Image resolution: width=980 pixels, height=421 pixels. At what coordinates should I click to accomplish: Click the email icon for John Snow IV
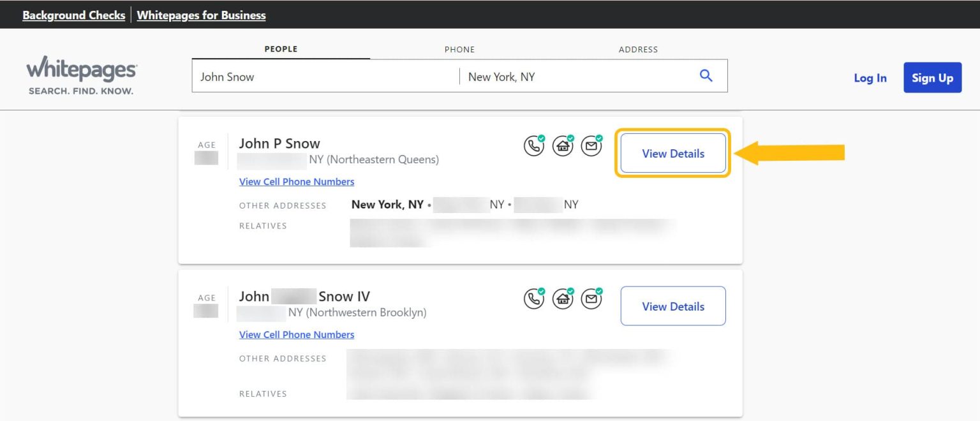tap(591, 298)
